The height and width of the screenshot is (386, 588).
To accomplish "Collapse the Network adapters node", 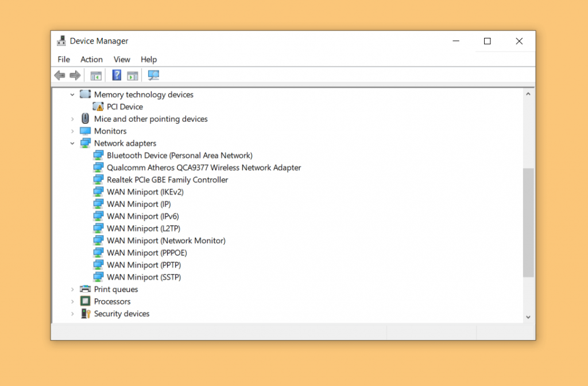I will click(72, 143).
